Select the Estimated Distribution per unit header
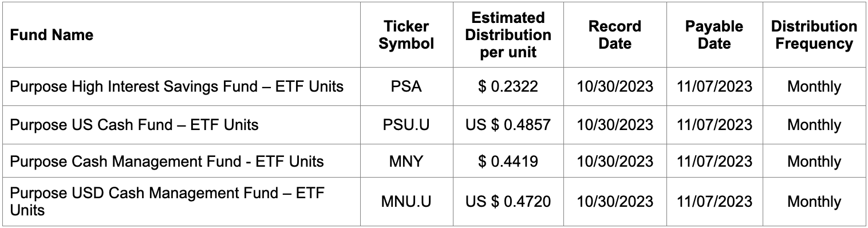The width and height of the screenshot is (868, 228). [x=508, y=35]
